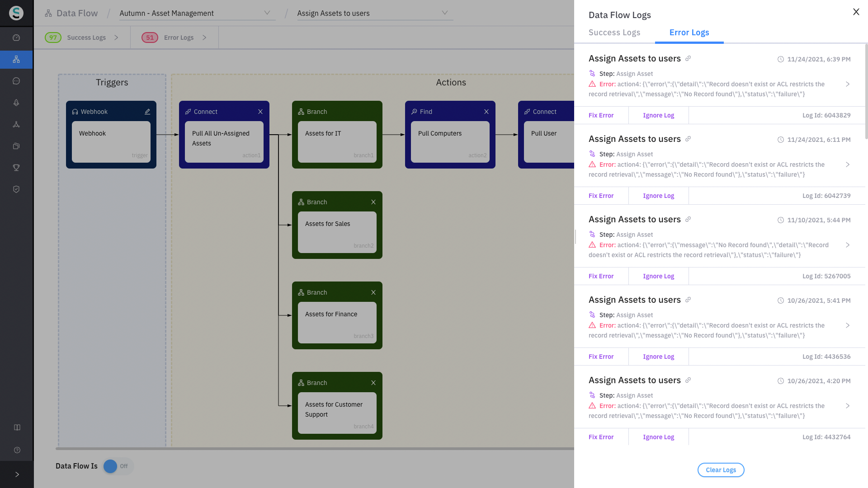Image resolution: width=868 pixels, height=488 pixels.
Task: Expand the left sidebar with bottom arrow
Action: pyautogui.click(x=17, y=474)
